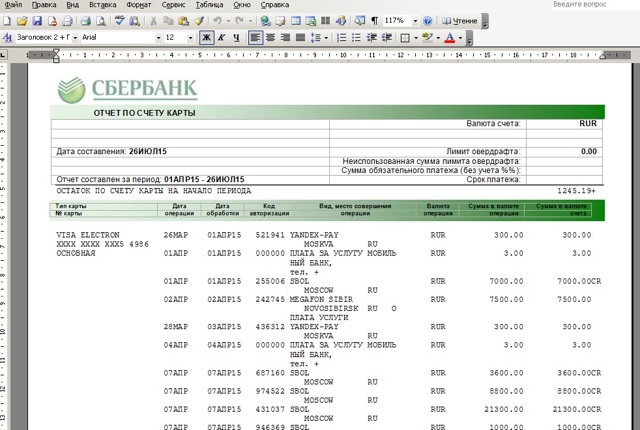Image resolution: width=640 pixels, height=430 pixels.
Task: Toggle paragraph marks ¶ display
Action: click(374, 21)
